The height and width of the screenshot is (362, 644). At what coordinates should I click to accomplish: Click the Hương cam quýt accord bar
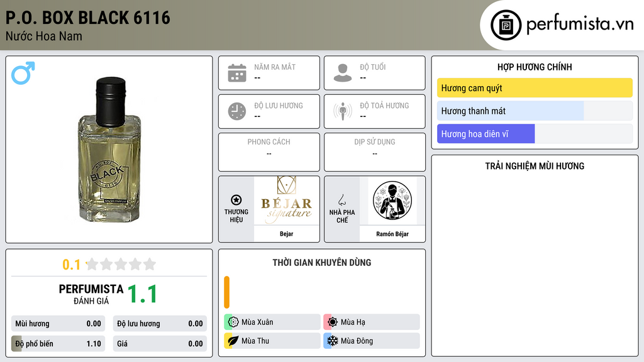click(x=535, y=88)
